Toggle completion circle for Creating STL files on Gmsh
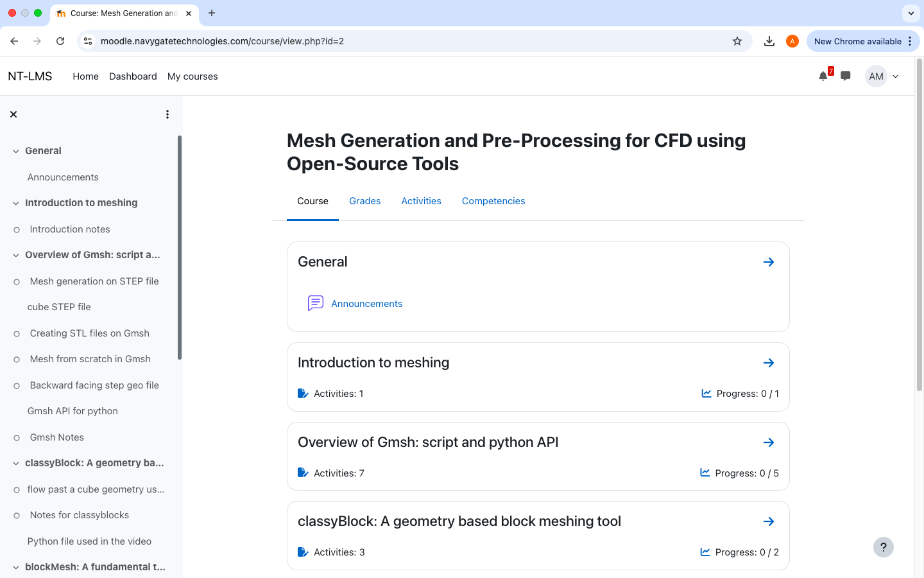Screen dimensions: 924x578 point(17,333)
